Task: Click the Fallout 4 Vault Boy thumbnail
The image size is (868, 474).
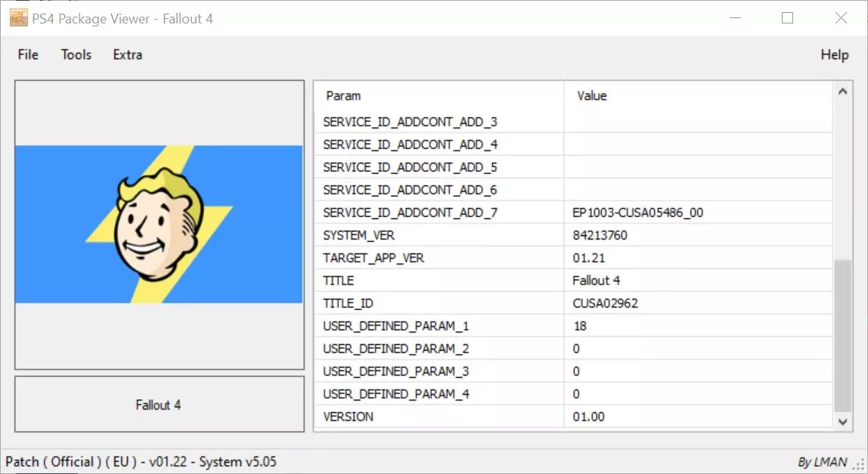Action: pyautogui.click(x=159, y=225)
